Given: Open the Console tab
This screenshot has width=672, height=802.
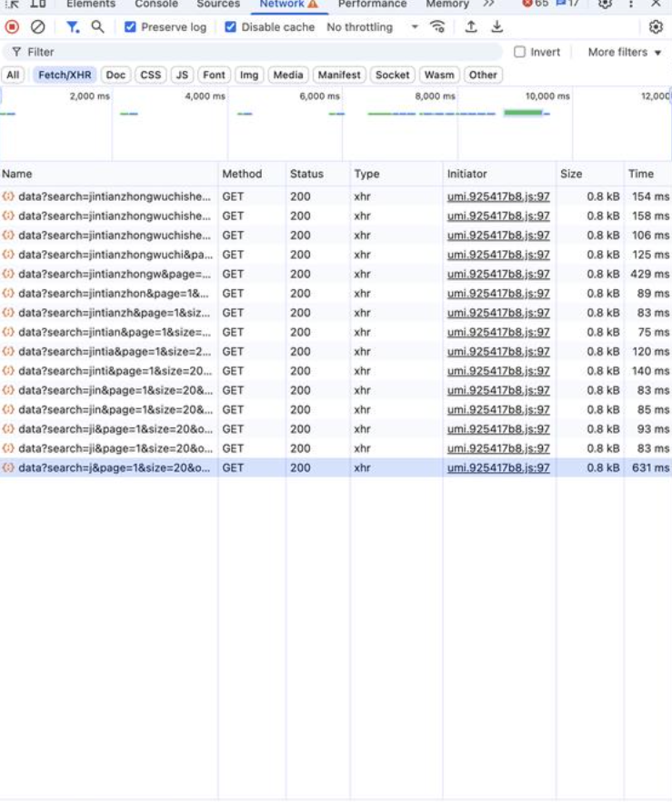Looking at the screenshot, I should [x=156, y=4].
